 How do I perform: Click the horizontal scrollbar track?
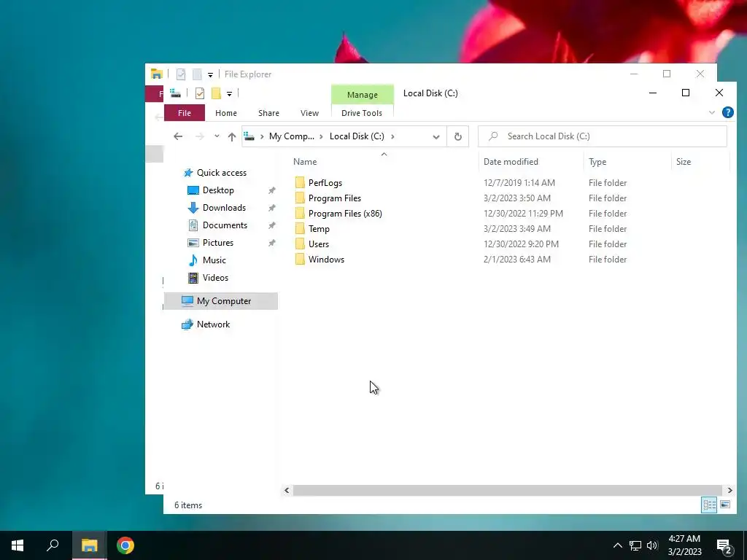[508, 490]
